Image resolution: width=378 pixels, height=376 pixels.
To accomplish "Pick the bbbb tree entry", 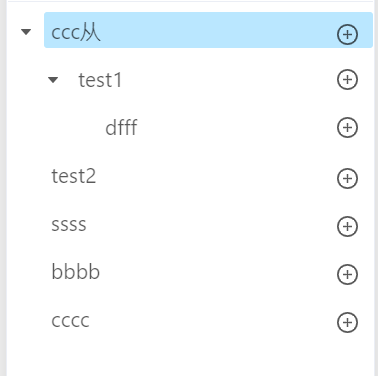I will coord(76,271).
